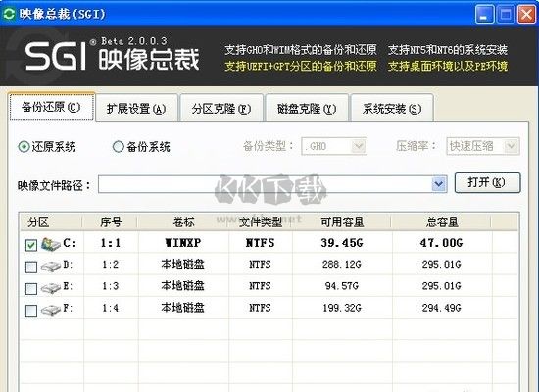Screen dimensions: 539x392
Task: Click the 94.57G free space cell
Action: click(x=342, y=286)
